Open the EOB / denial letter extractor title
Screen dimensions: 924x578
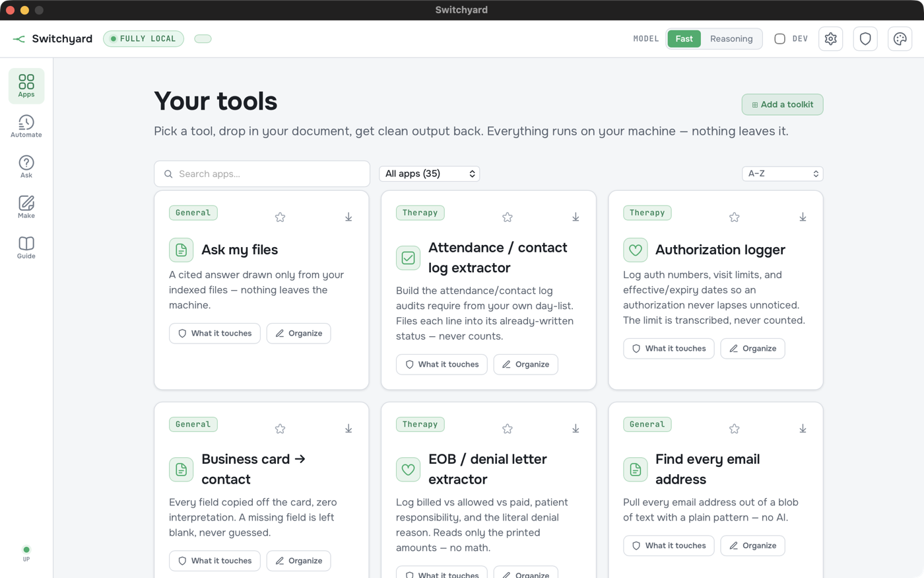point(488,469)
